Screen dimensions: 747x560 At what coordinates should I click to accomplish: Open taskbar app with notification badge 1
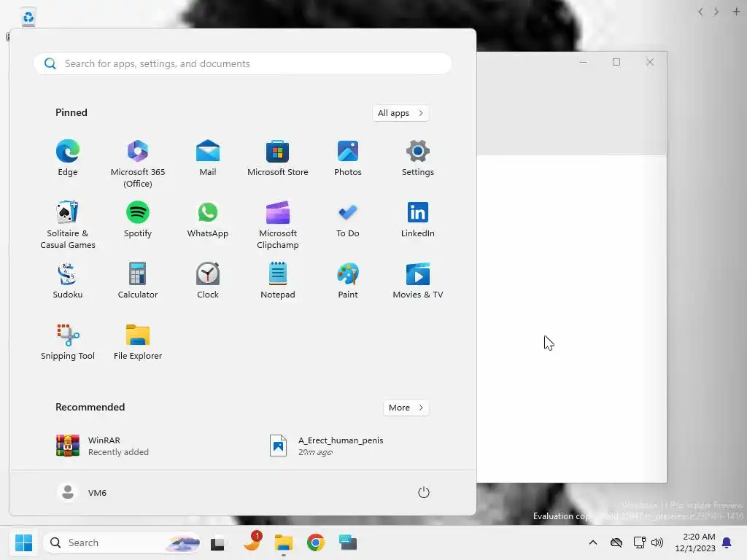coord(252,542)
